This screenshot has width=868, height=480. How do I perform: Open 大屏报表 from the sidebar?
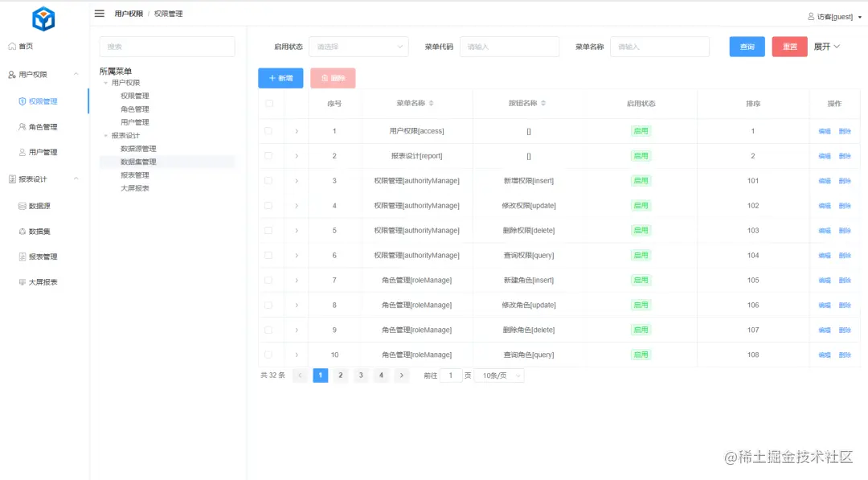click(42, 281)
